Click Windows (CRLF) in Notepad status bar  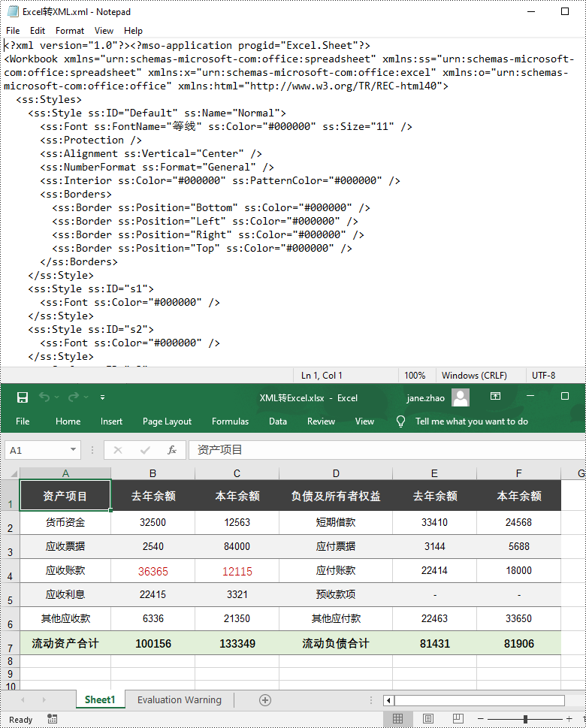tap(474, 375)
